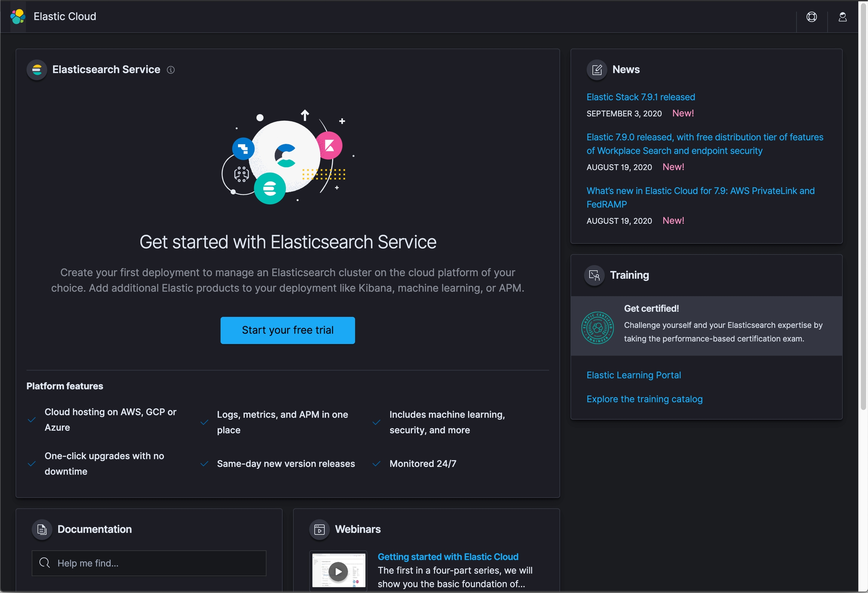Screen dimensions: 868x593
Task: Open Elastic Stack 7.9.1 released article
Action: tap(640, 97)
